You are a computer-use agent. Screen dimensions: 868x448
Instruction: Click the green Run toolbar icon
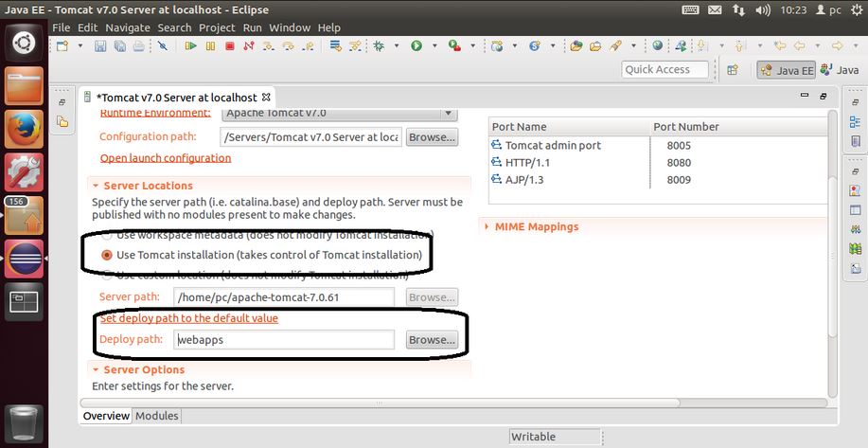416,45
